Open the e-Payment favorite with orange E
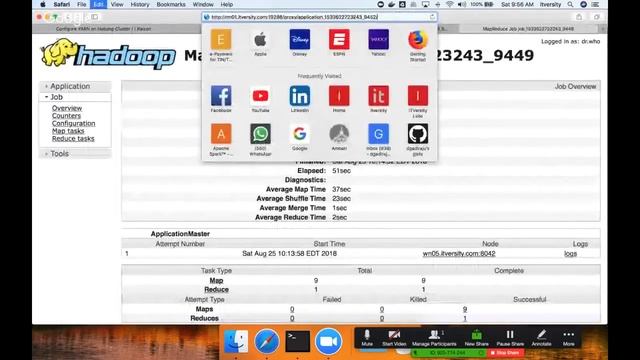640x360 pixels. [x=221, y=40]
